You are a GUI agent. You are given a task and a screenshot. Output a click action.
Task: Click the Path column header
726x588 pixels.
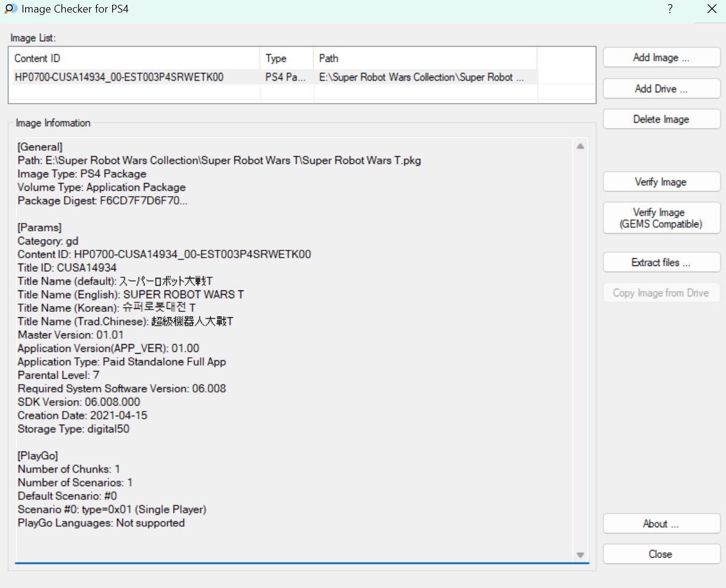click(x=425, y=58)
